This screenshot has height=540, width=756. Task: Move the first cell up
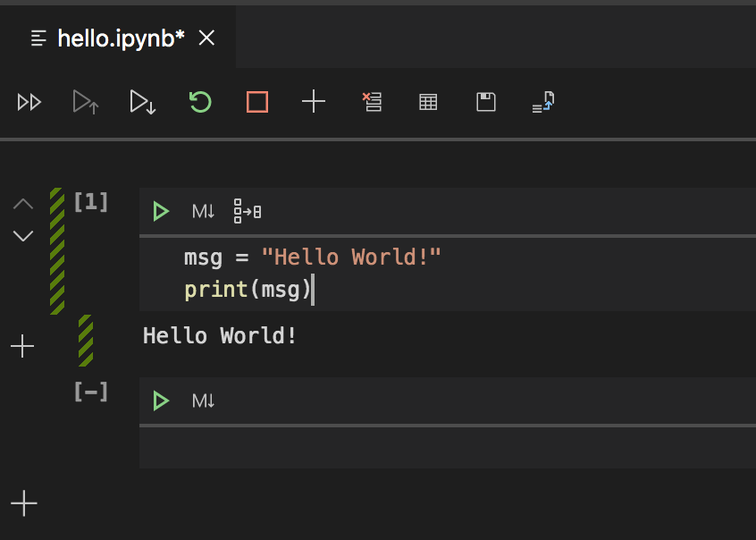tap(23, 204)
